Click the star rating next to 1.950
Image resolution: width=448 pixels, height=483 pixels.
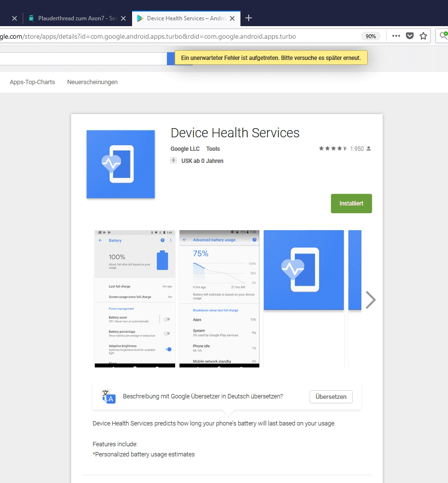pyautogui.click(x=333, y=149)
